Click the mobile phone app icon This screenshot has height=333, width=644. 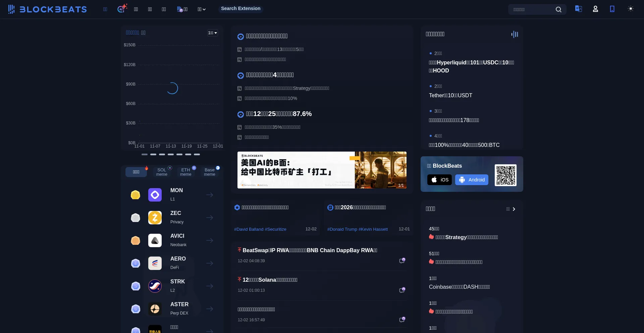(x=612, y=9)
